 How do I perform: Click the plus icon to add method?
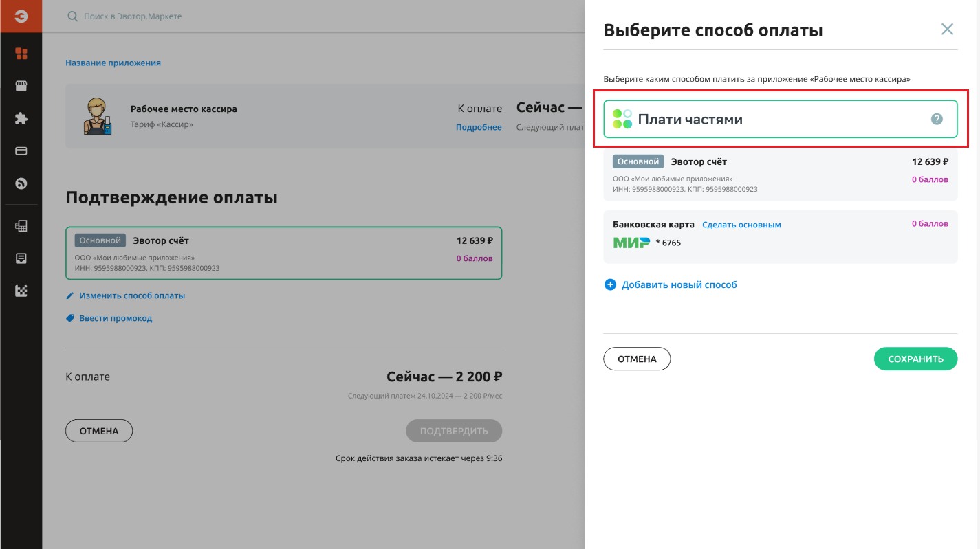click(x=610, y=284)
